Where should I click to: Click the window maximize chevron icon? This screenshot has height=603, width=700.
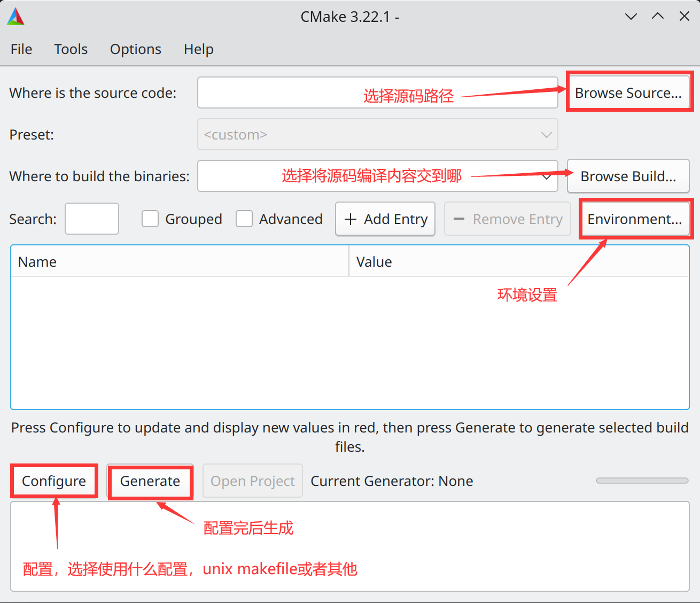coord(658,16)
